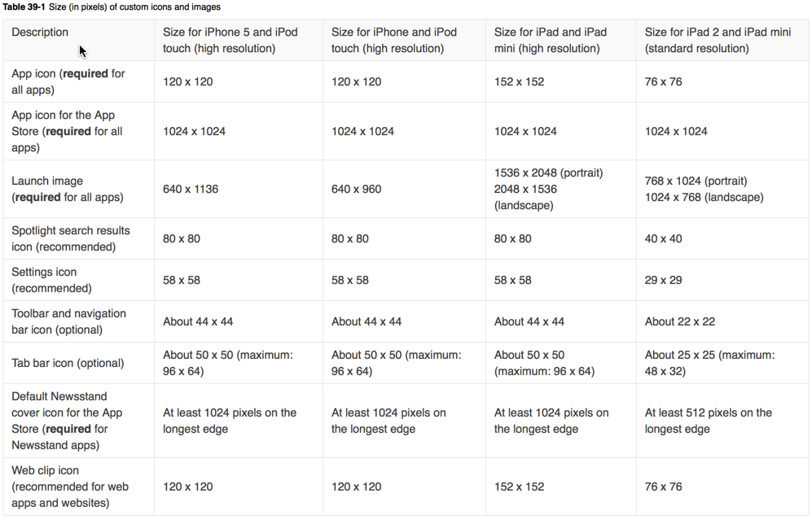Click the "Size for iPad and iPad mini (high resolution)" header
This screenshot has height=520, width=812.
point(551,40)
